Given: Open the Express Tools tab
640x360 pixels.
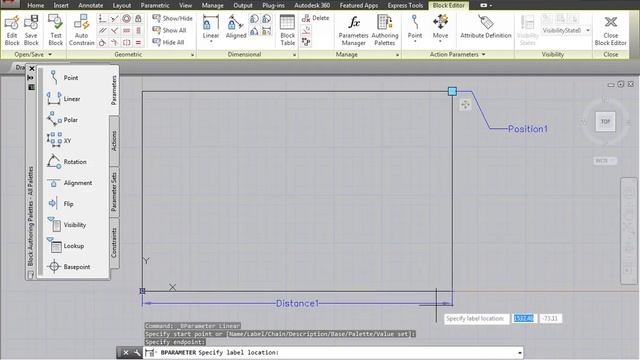Looking at the screenshot, I should (405, 5).
